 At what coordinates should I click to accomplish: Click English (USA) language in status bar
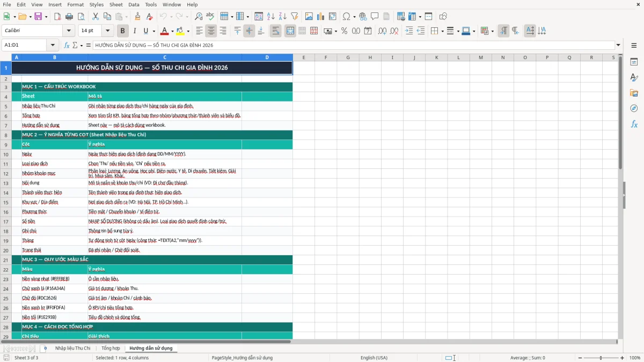(374, 358)
